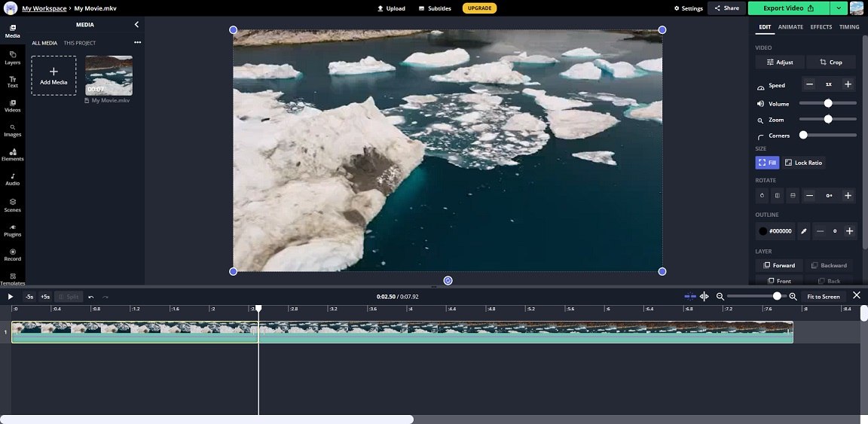868x424 pixels.
Task: Click the Crop button
Action: click(831, 63)
